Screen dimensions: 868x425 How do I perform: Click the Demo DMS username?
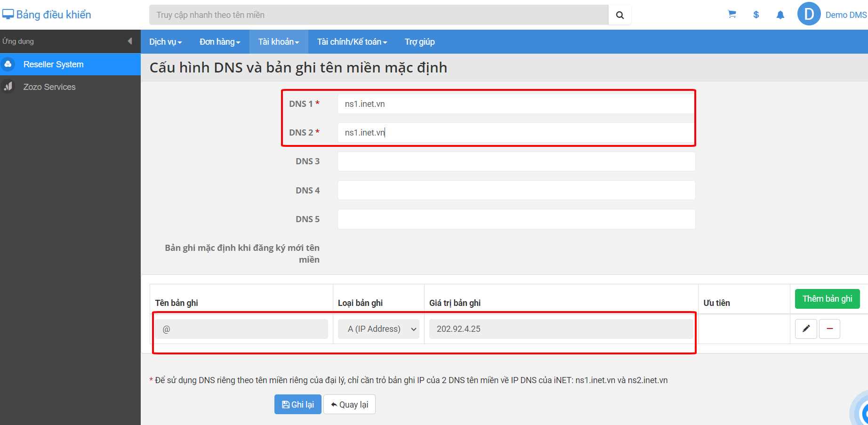846,15
